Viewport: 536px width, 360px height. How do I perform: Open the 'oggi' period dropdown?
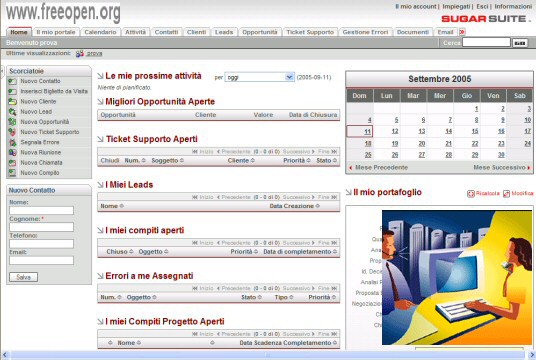click(259, 77)
